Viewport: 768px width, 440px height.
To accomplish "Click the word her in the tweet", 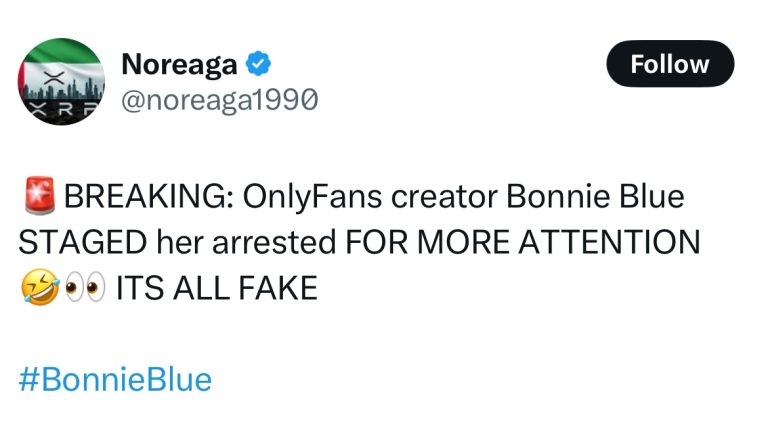I will coord(184,243).
